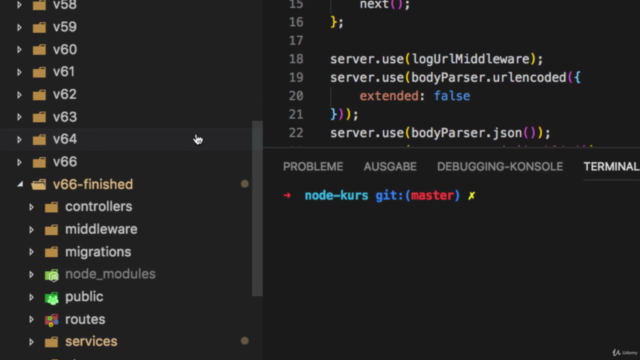Expand the middleware folder arrow

click(x=31, y=229)
